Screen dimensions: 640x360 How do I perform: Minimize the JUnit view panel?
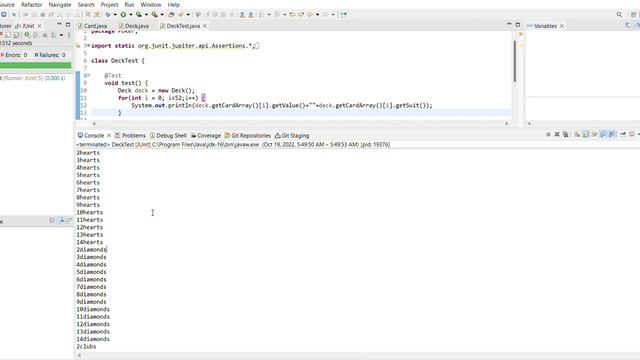coord(59,24)
